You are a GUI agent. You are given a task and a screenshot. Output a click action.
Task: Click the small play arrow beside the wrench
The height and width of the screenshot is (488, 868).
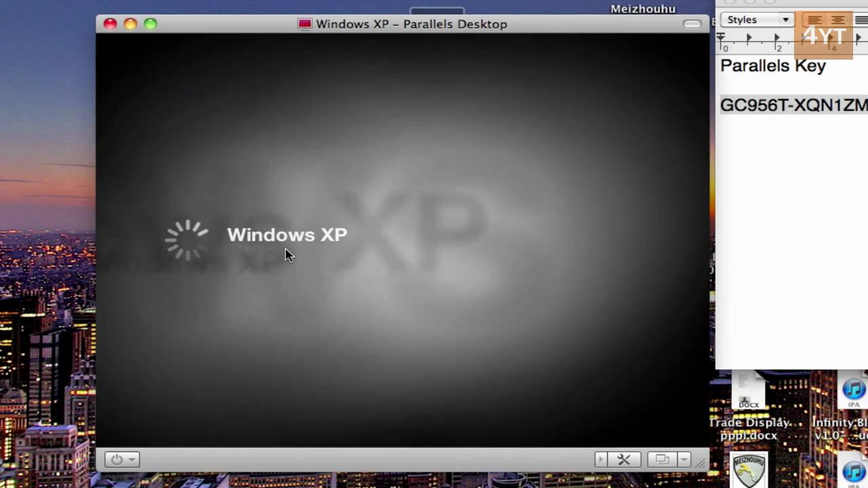pyautogui.click(x=601, y=460)
